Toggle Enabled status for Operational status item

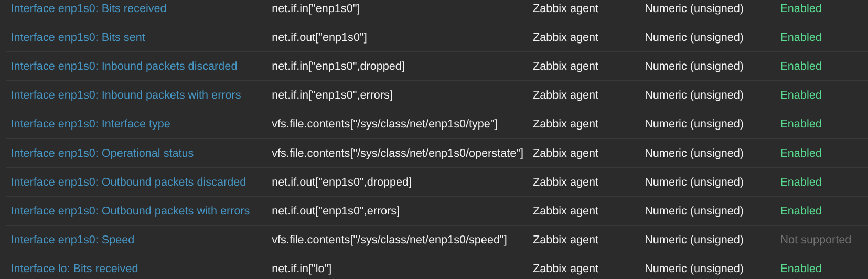(801, 153)
